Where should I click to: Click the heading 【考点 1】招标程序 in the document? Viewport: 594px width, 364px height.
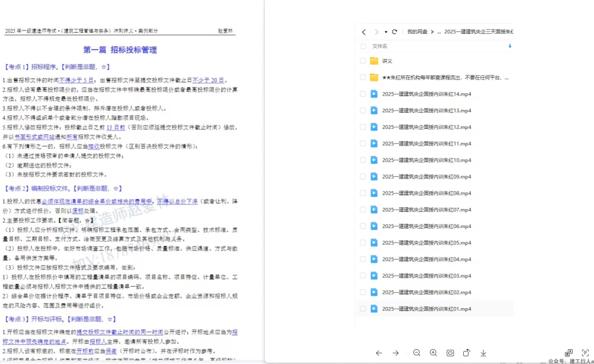(x=30, y=67)
